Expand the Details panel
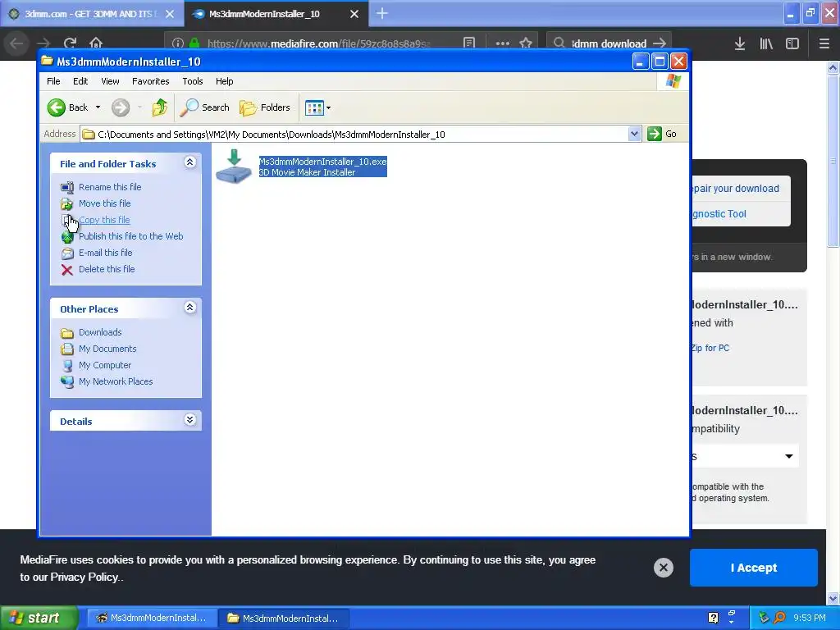 [x=189, y=420]
